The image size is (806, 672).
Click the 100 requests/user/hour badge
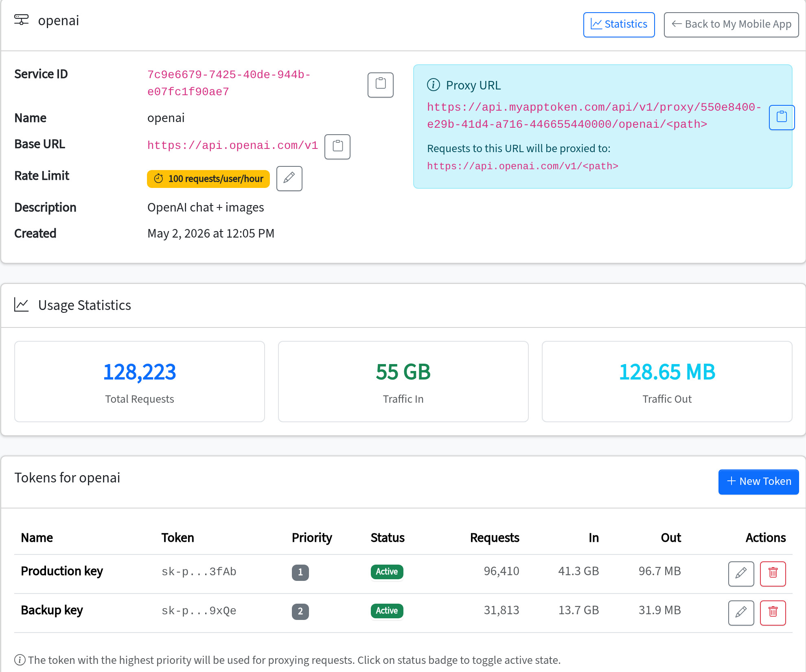208,179
